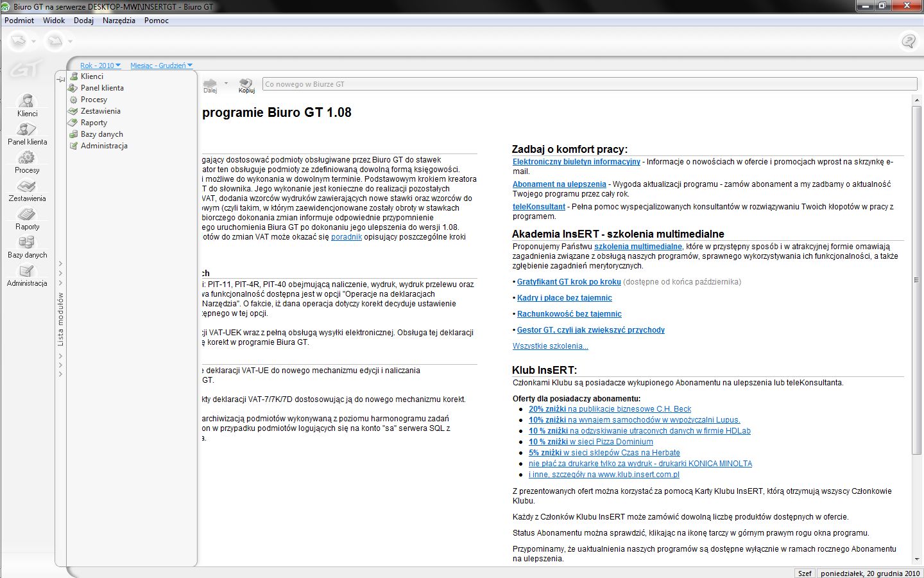Screen dimensions: 924x578
Task: Select Raporty in the module list flyout
Action: [x=94, y=123]
